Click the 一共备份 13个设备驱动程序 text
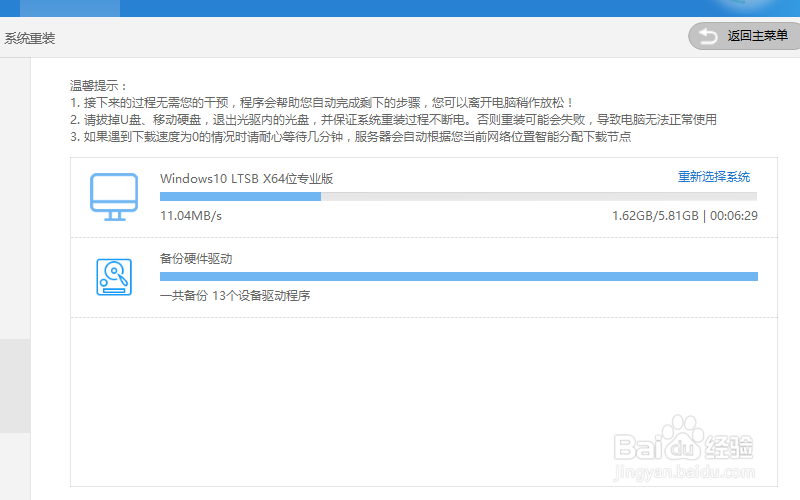800x500 pixels. pyautogui.click(x=235, y=295)
